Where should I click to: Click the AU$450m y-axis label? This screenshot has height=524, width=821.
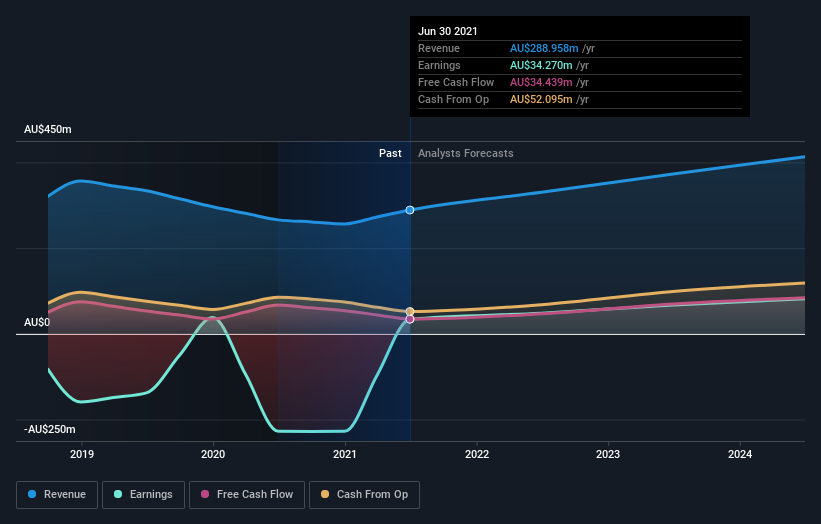(x=48, y=129)
